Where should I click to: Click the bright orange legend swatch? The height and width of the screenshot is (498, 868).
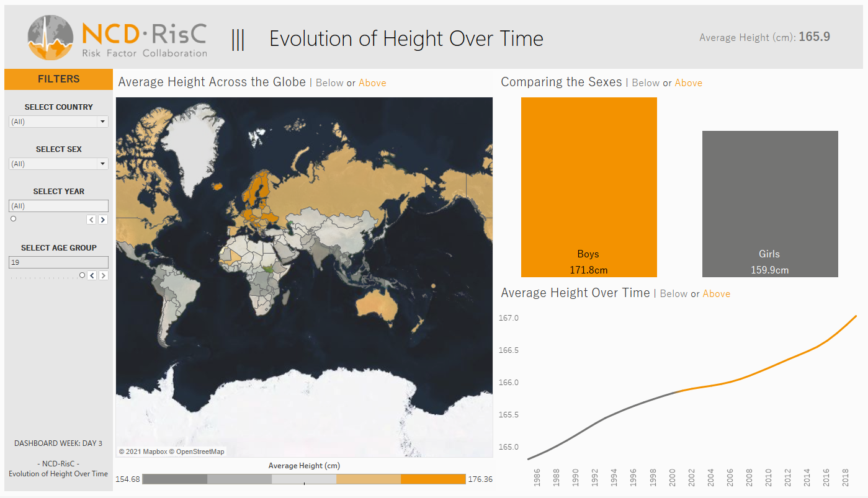[x=433, y=479]
